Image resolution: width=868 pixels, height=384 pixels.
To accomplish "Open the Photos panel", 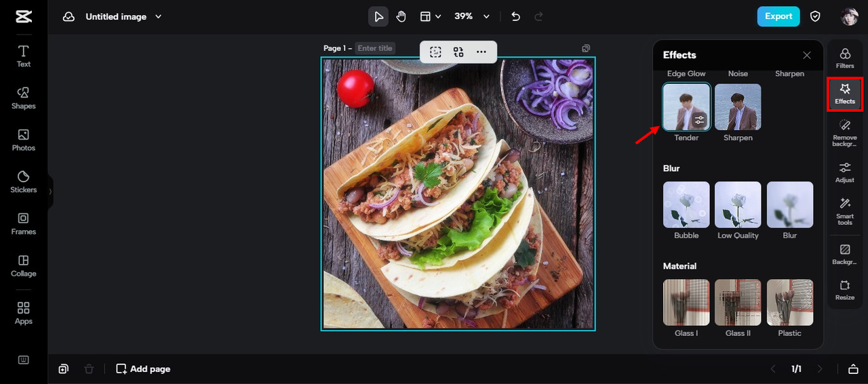I will [24, 140].
